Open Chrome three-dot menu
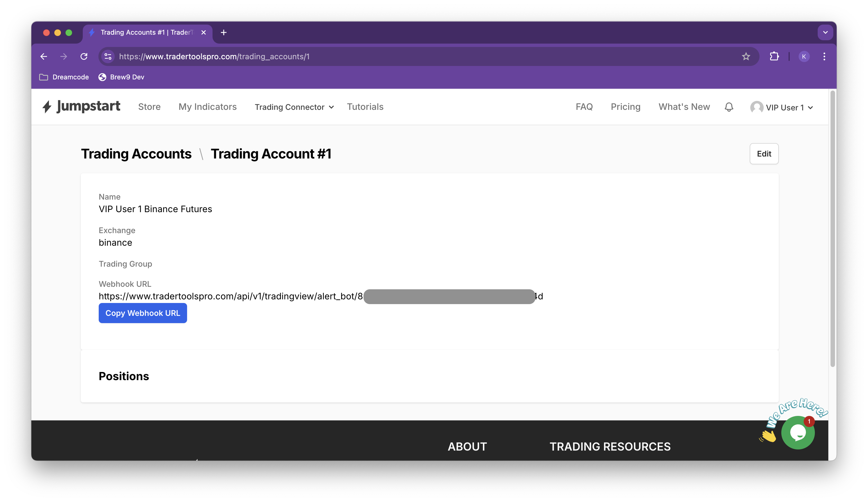The width and height of the screenshot is (868, 502). click(824, 56)
